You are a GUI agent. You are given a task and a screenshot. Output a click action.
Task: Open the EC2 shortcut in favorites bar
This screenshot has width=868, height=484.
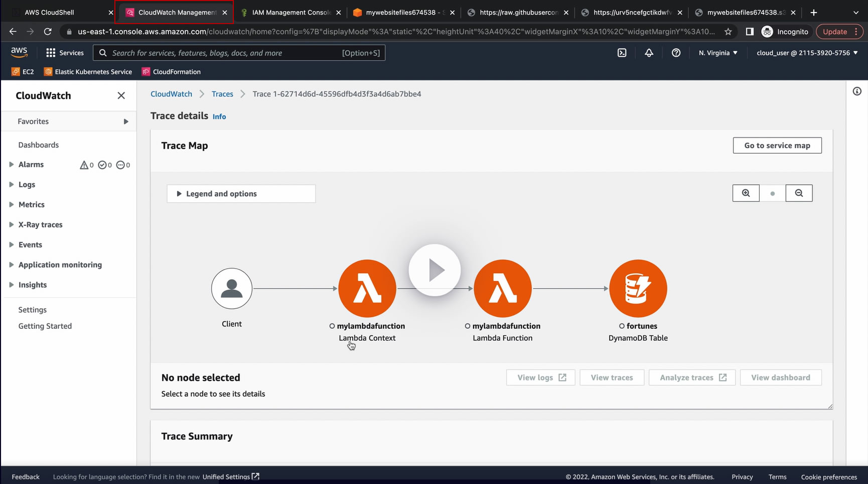23,72
